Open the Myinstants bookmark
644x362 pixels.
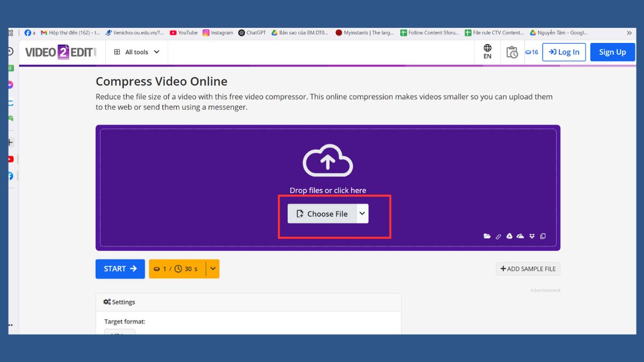(x=365, y=33)
